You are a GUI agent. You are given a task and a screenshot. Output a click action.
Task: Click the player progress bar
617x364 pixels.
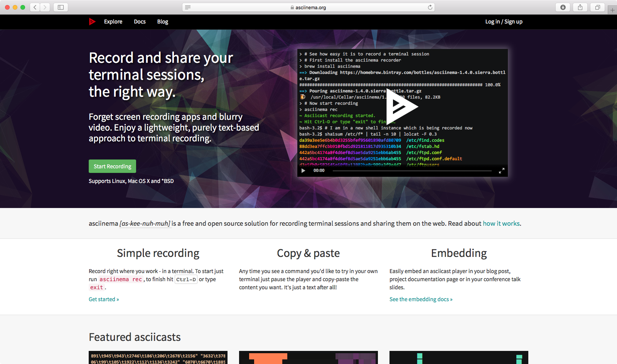point(412,171)
